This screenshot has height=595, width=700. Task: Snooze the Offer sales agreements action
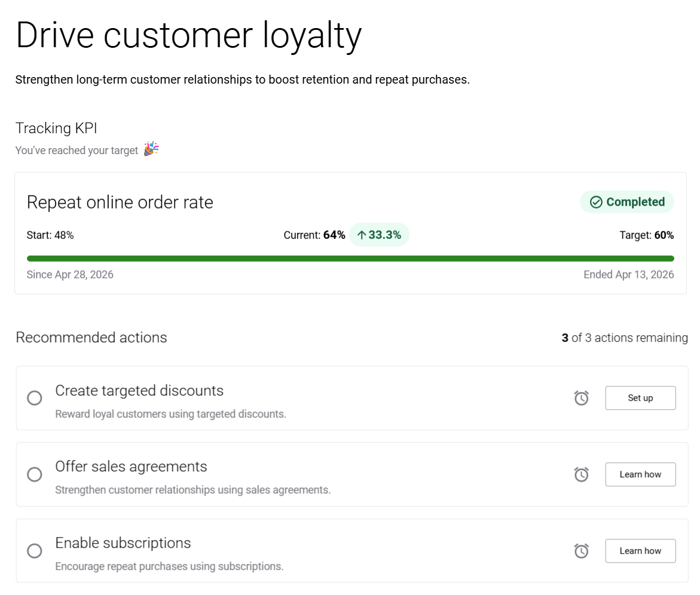pyautogui.click(x=581, y=474)
